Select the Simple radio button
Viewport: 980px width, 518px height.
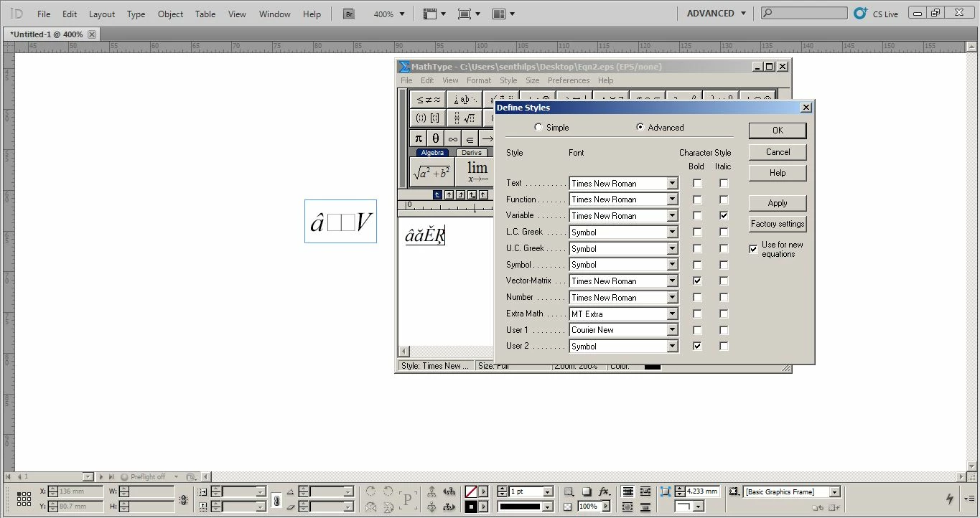tap(538, 128)
